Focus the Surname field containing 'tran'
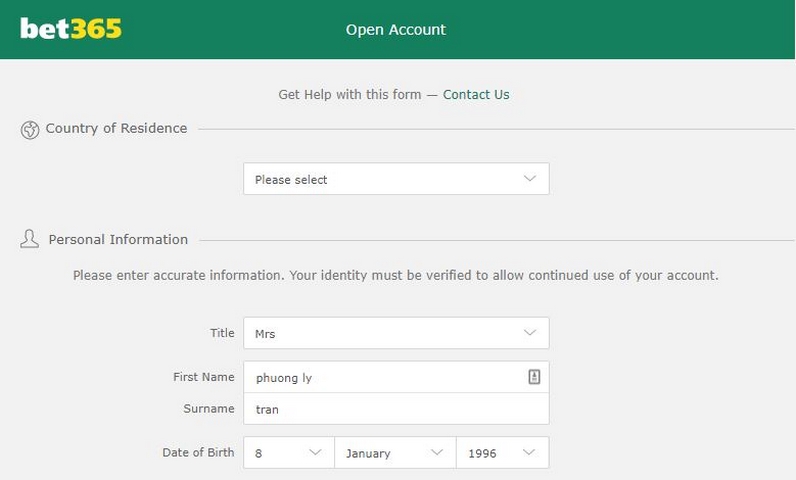Image resolution: width=796 pixels, height=480 pixels. [395, 409]
